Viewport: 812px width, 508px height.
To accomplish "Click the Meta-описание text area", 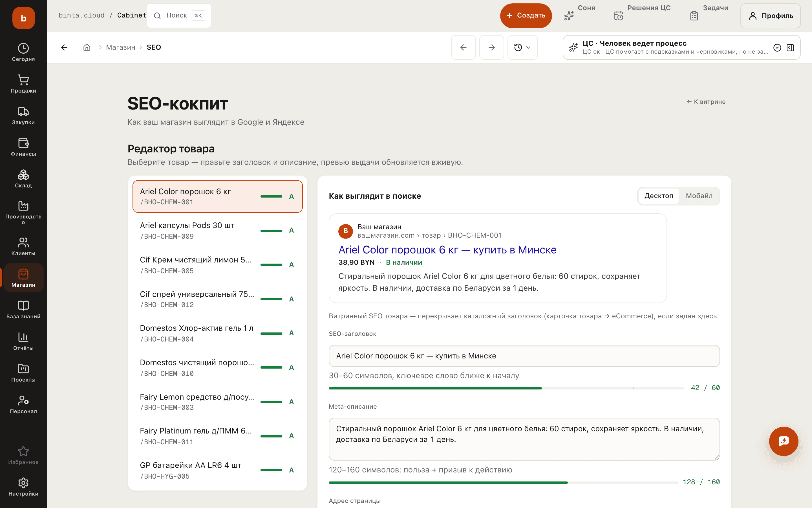I will [x=524, y=439].
